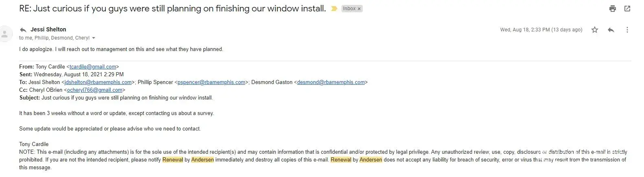The image size is (644, 177).
Task: Click the yellow importance marker after the subject
Action: click(x=334, y=9)
